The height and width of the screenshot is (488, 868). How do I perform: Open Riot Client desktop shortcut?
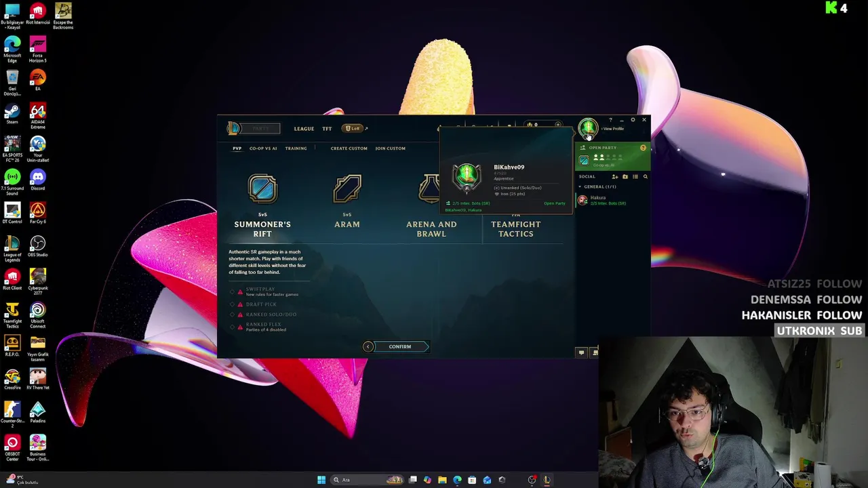click(x=12, y=279)
